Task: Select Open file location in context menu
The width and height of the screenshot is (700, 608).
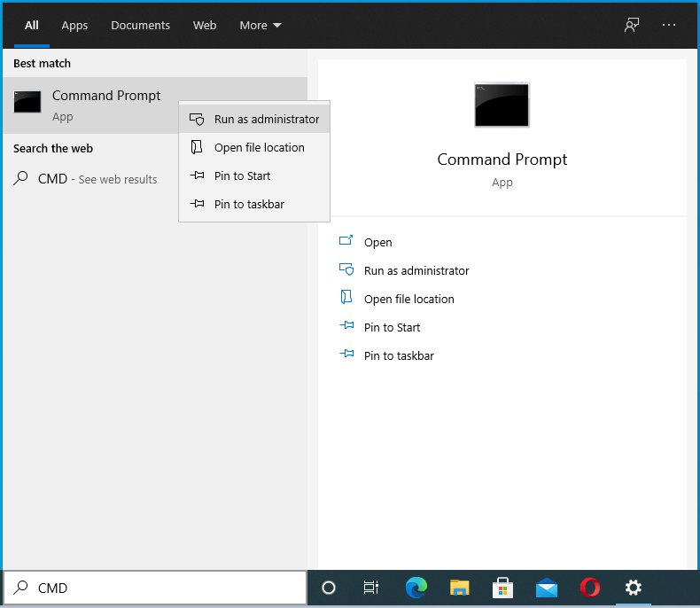Action: (259, 147)
